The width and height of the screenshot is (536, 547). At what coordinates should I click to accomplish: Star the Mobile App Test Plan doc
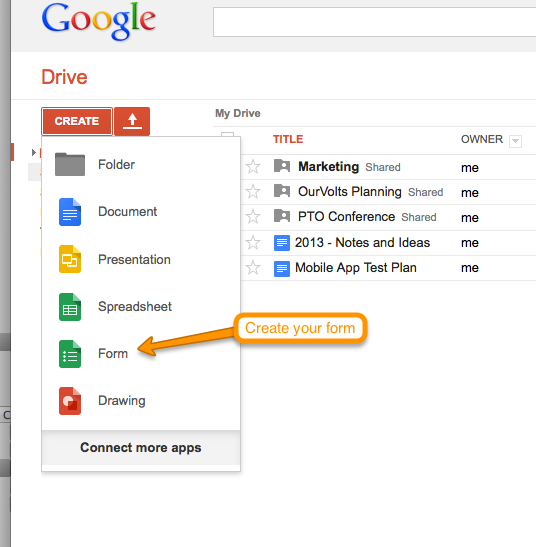253,268
